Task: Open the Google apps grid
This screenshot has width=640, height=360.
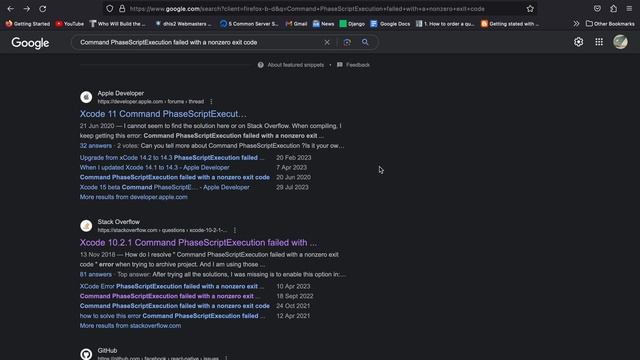Action: coord(599,42)
